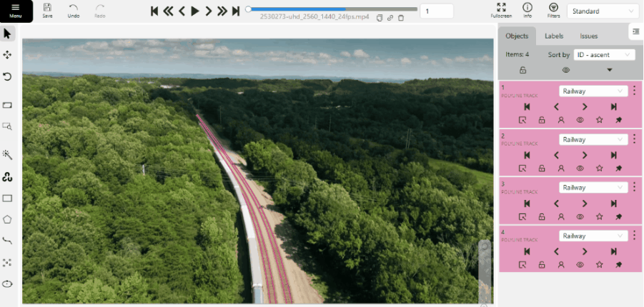Select the Cursor tool

(x=7, y=34)
